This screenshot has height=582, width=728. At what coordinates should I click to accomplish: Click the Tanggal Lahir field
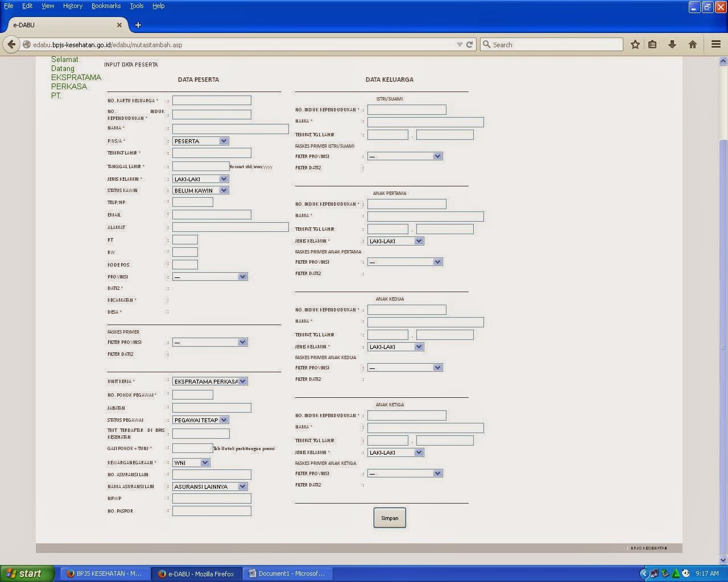tap(201, 167)
